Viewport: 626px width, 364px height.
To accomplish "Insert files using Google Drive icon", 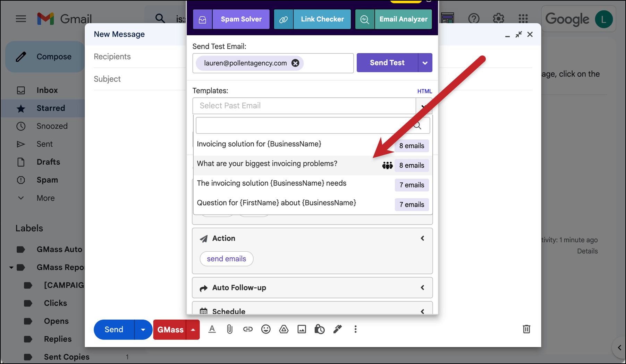I will pyautogui.click(x=284, y=329).
